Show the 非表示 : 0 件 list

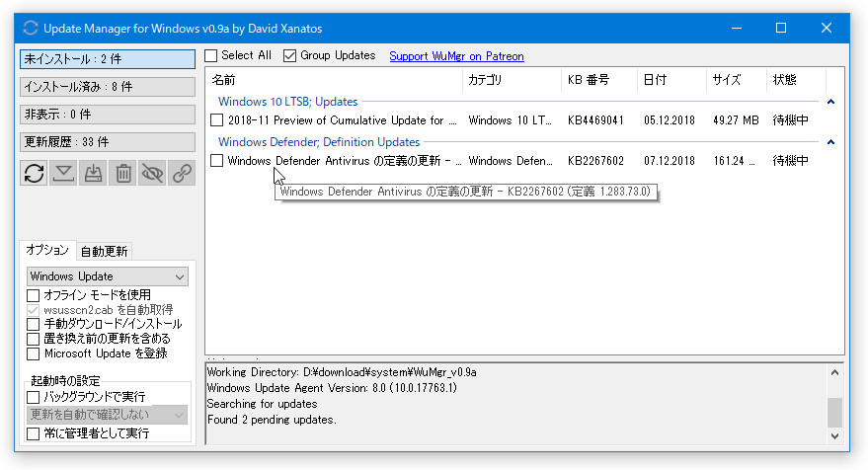point(108,115)
